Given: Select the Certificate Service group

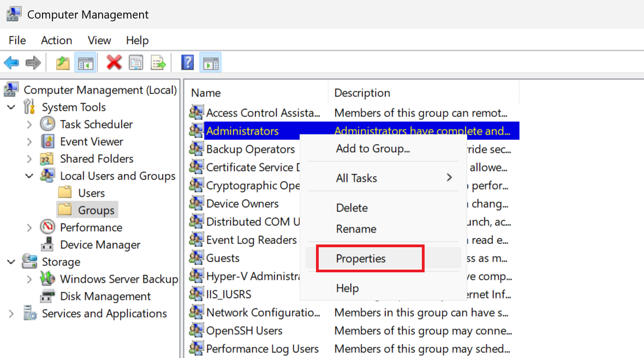Looking at the screenshot, I should point(253,168).
